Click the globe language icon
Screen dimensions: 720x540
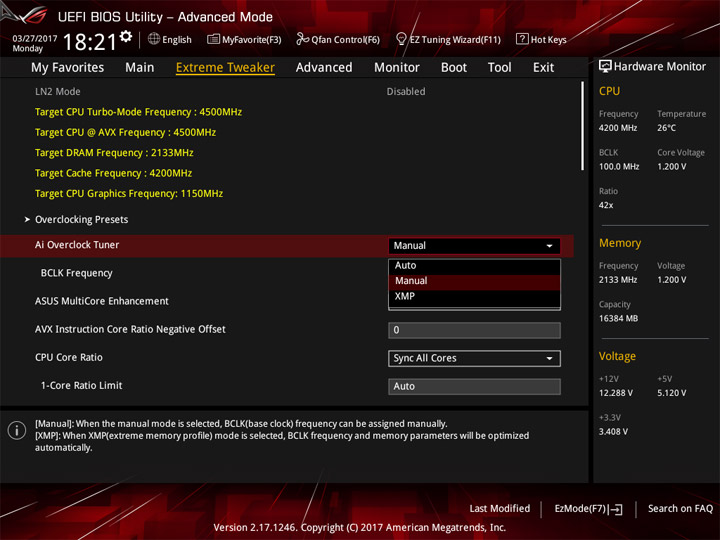pos(154,39)
